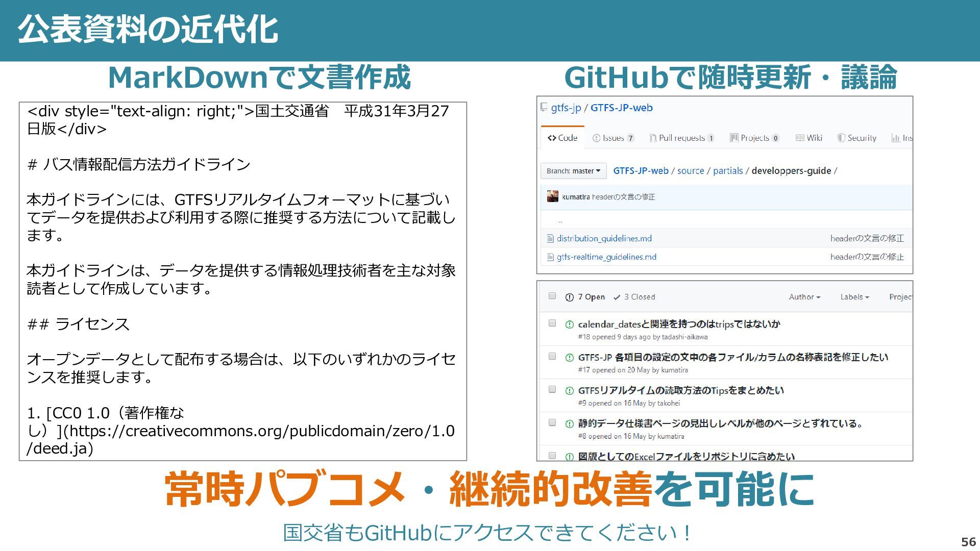Image resolution: width=980 pixels, height=551 pixels.
Task: Expand the Projects filter dropdown
Action: 900,297
